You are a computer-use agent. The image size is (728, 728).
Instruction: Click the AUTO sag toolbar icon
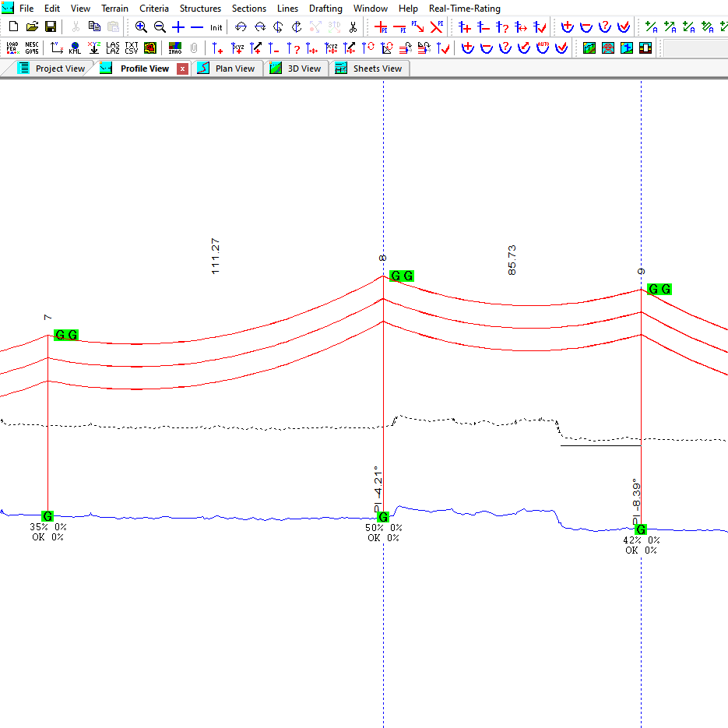(x=543, y=47)
